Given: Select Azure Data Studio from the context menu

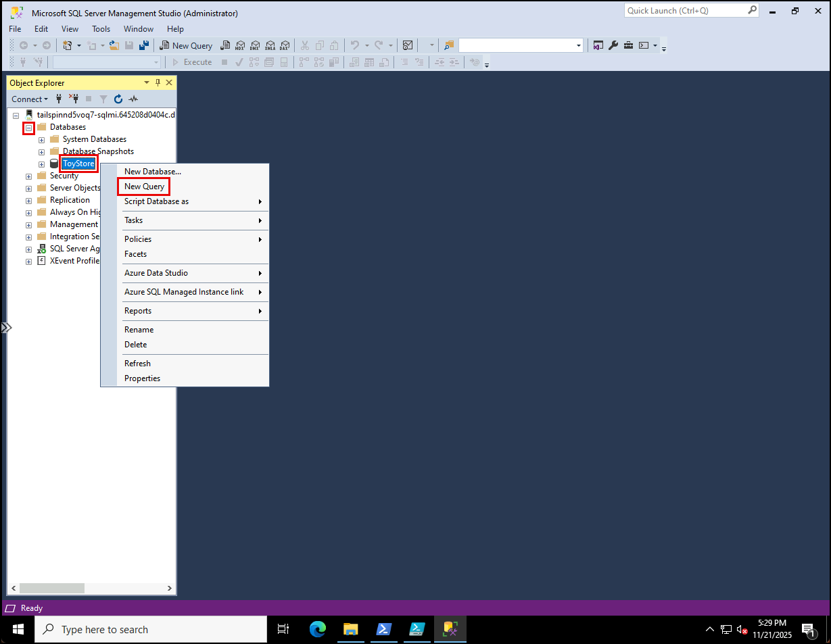Looking at the screenshot, I should point(156,273).
